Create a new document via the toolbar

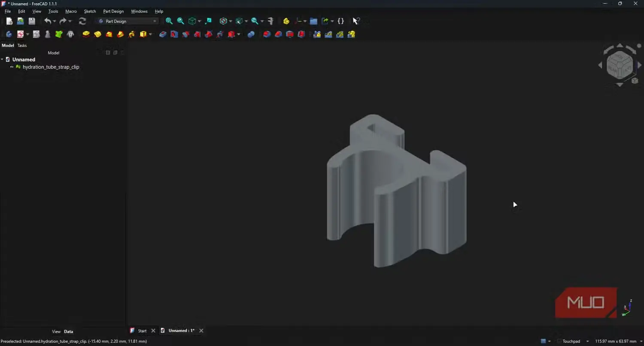9,21
